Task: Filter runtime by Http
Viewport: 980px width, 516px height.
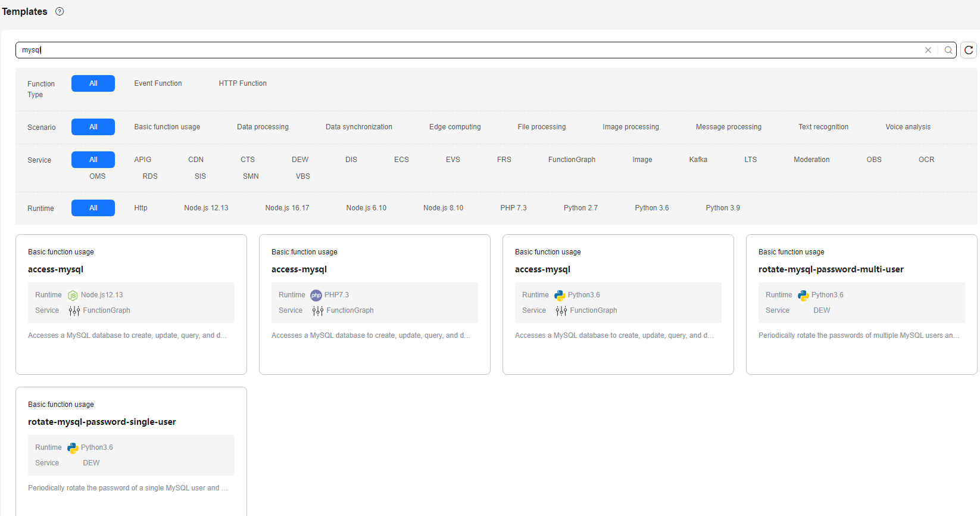Action: click(141, 208)
